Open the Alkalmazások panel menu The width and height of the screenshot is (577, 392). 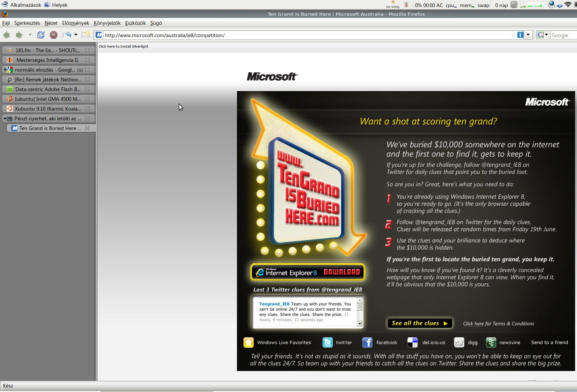click(22, 5)
